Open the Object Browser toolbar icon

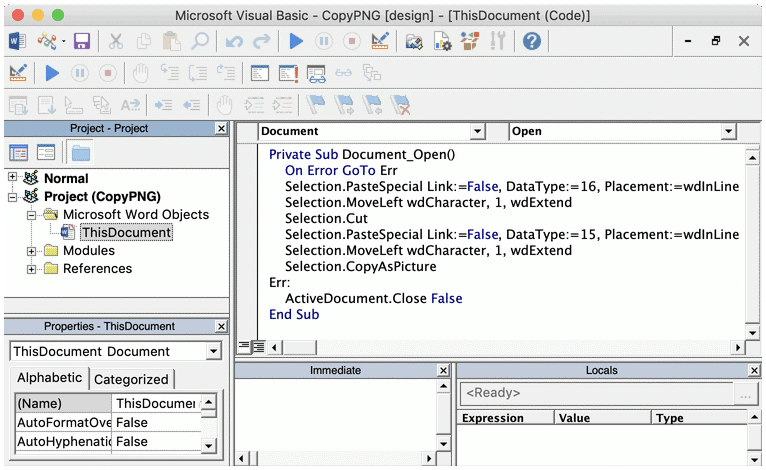(470, 41)
